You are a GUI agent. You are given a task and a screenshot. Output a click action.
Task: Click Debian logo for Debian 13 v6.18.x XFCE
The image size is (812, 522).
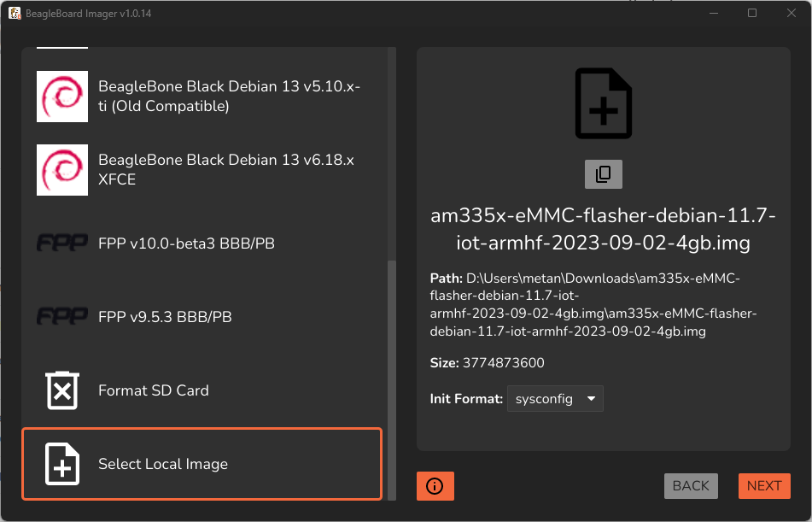click(x=62, y=170)
